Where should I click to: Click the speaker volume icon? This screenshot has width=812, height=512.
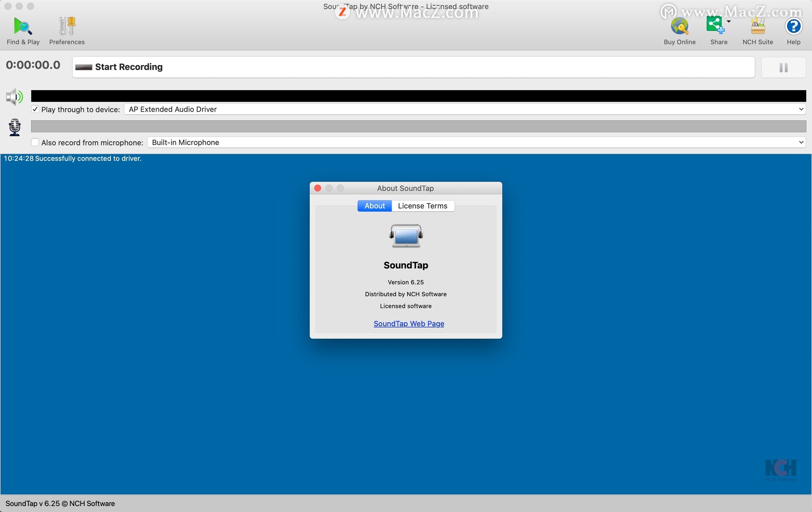pyautogui.click(x=14, y=97)
